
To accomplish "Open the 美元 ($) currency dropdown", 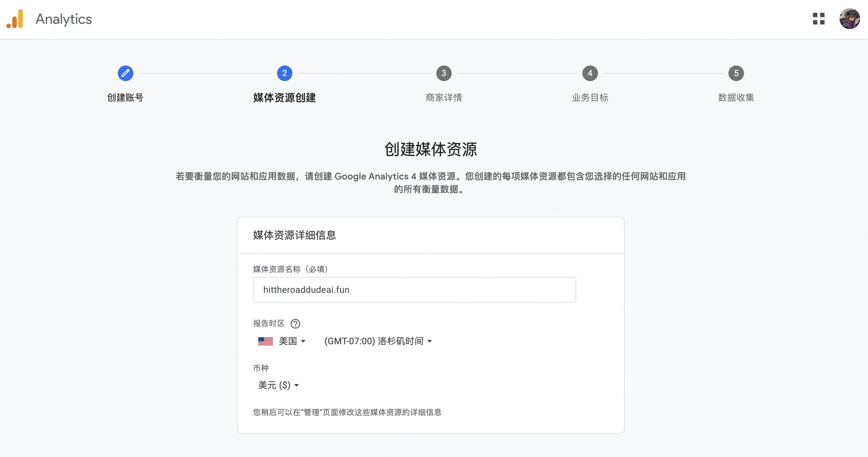I will tap(278, 385).
